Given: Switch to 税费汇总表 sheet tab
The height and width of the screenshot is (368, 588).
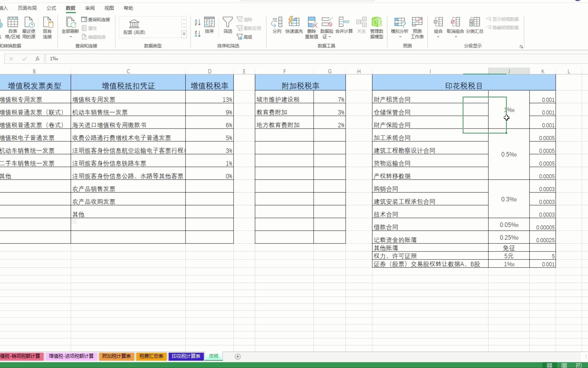Looking at the screenshot, I should 151,356.
